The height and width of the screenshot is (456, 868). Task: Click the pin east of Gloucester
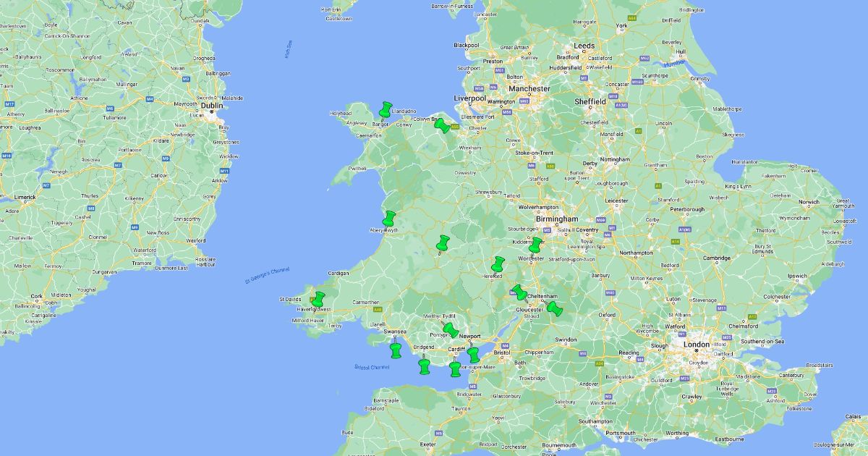(555, 309)
